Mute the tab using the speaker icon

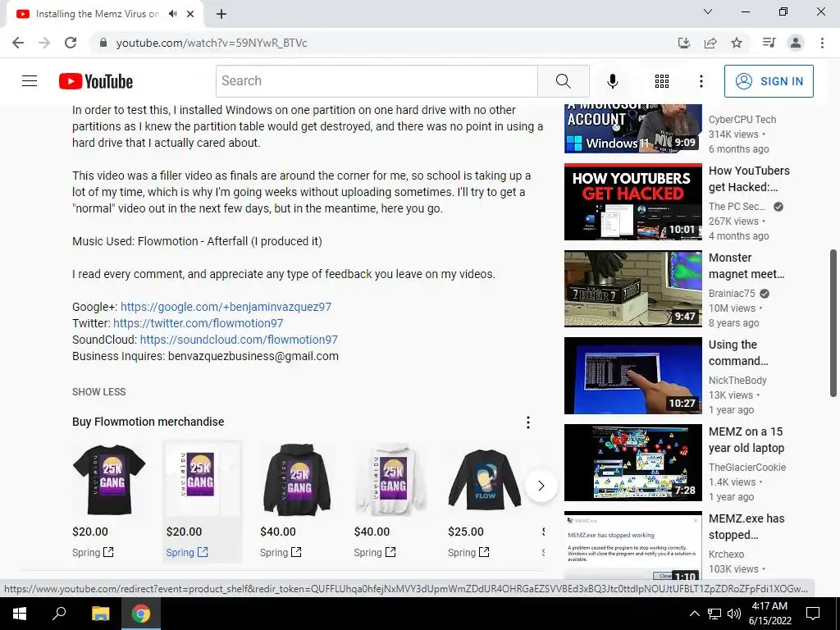[x=172, y=14]
